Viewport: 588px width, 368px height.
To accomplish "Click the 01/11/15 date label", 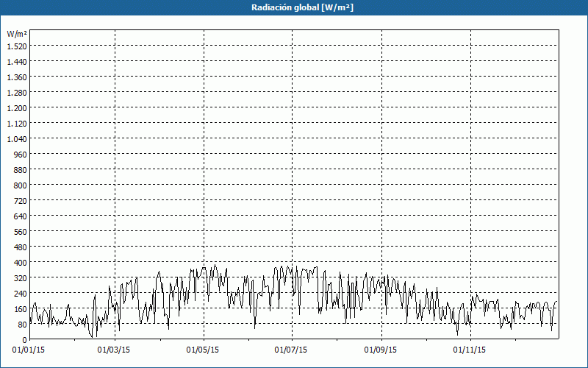I will (x=469, y=350).
